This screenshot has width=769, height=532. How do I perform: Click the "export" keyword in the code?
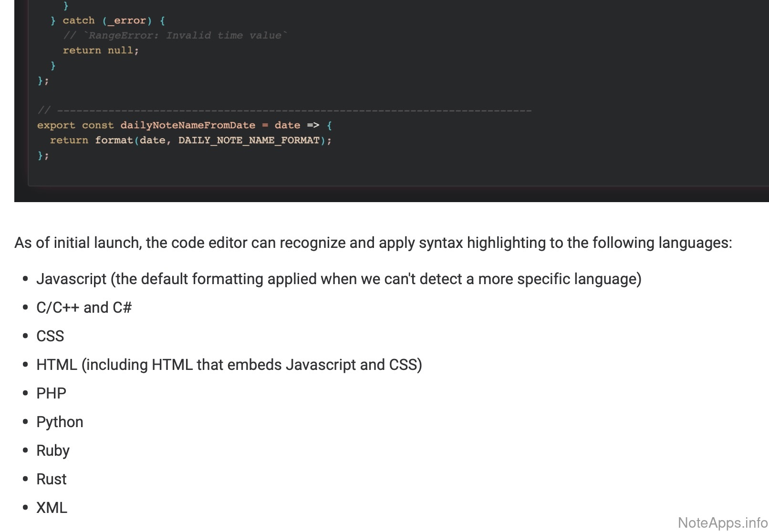click(x=56, y=125)
